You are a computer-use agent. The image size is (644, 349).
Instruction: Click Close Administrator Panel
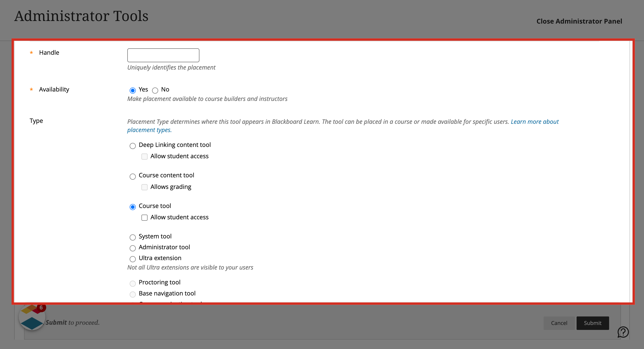coord(579,21)
